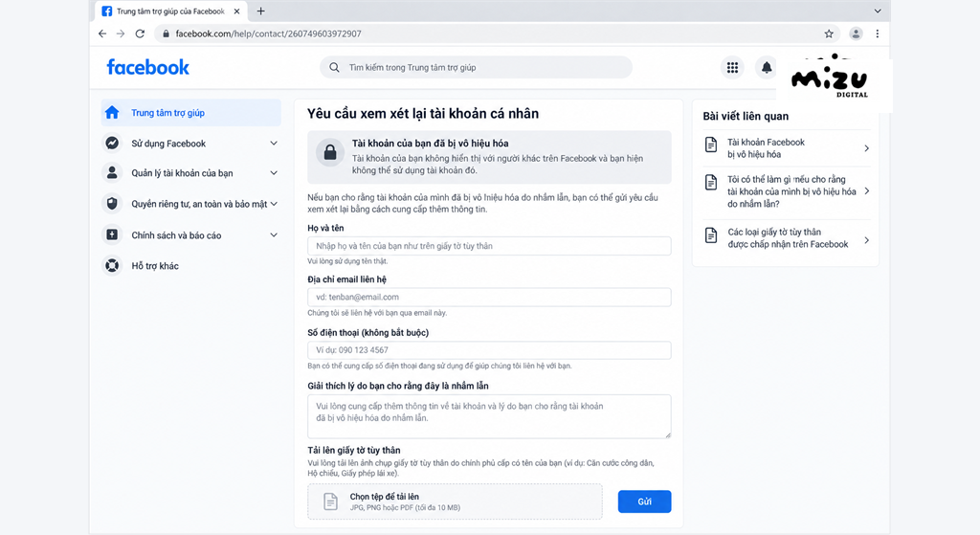Click the Tìm kiếm trong Trung tâm trợ giúp box
Screen dimensions: 980x535
(477, 68)
